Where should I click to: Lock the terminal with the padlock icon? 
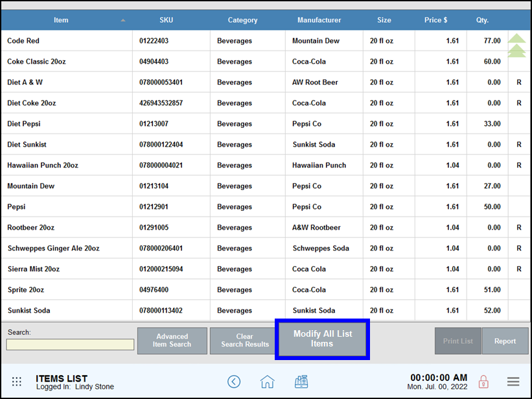point(483,381)
